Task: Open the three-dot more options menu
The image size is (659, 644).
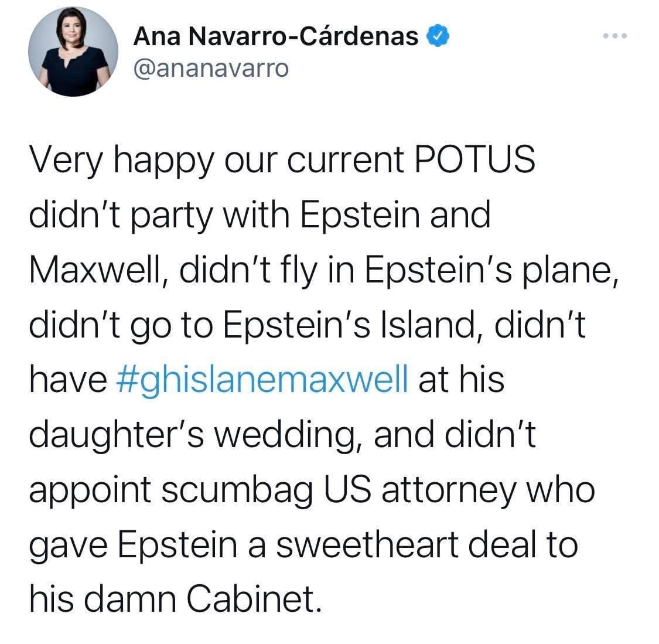Action: click(615, 36)
